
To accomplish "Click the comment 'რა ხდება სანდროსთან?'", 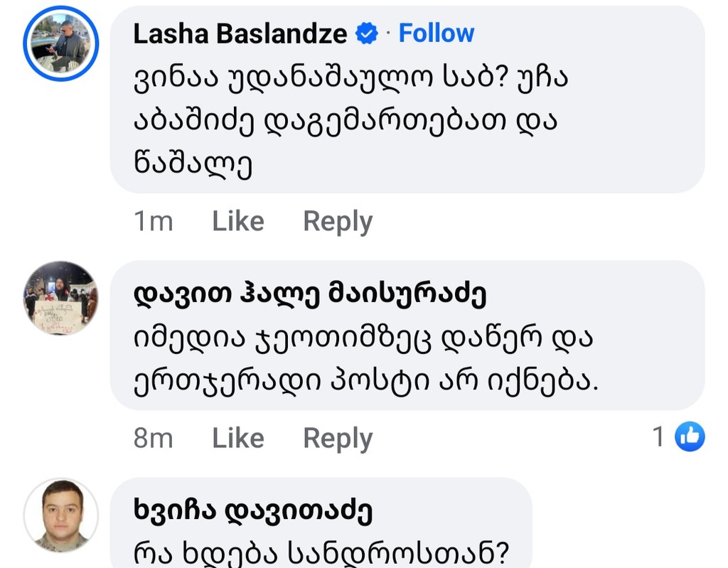I will pos(321,552).
